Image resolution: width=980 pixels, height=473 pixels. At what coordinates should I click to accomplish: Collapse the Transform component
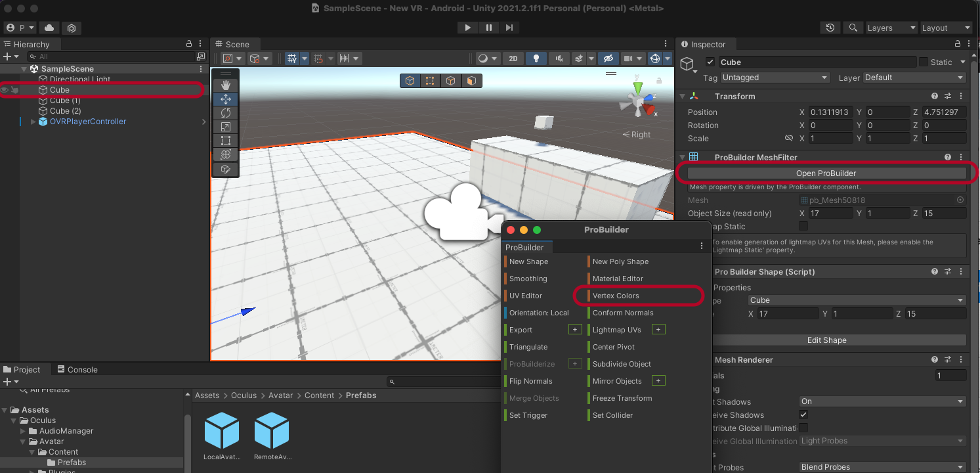pos(681,97)
